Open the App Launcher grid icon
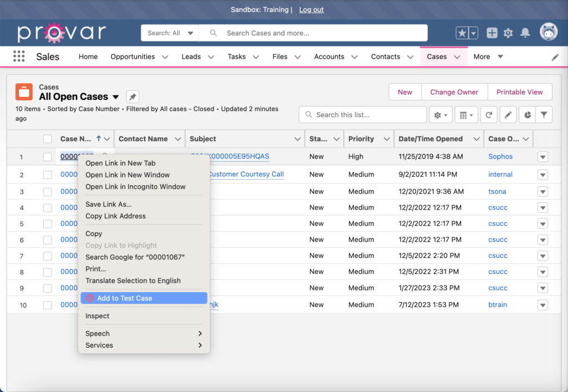The height and width of the screenshot is (392, 568). [x=19, y=56]
